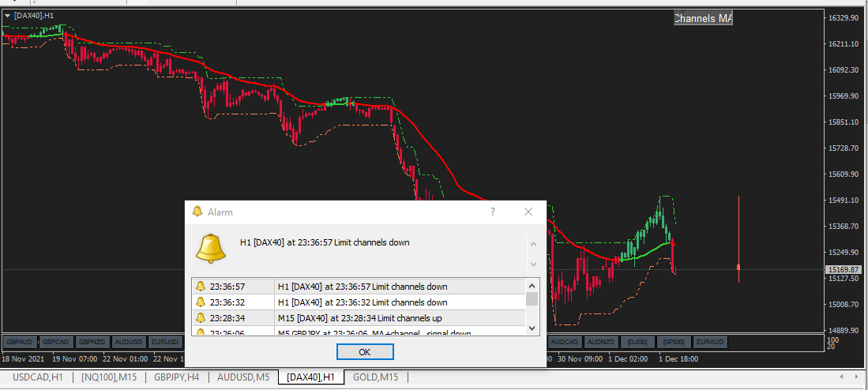Click time axis label 19 Nov 07:00
The width and height of the screenshot is (868, 390).
75,358
